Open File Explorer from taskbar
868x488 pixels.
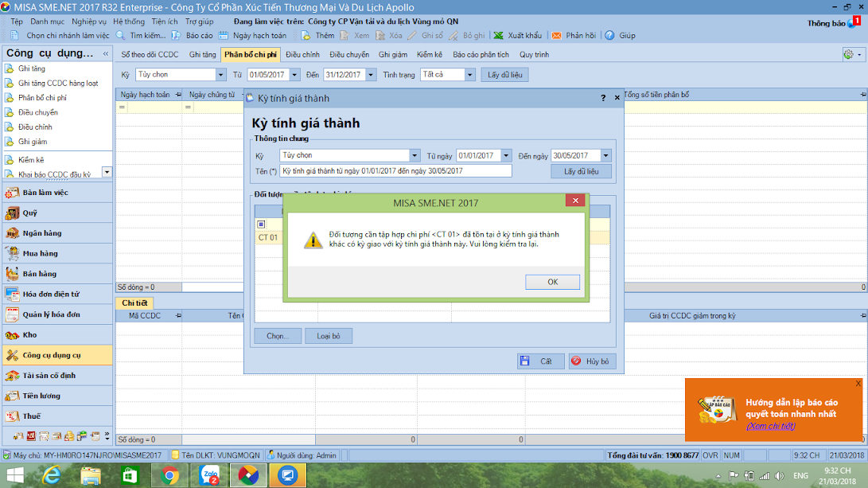[91, 476]
